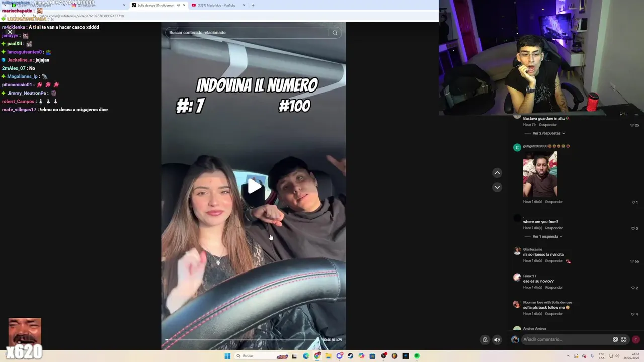Open a new browser tab with plus
This screenshot has height=362, width=644.
[253, 5]
